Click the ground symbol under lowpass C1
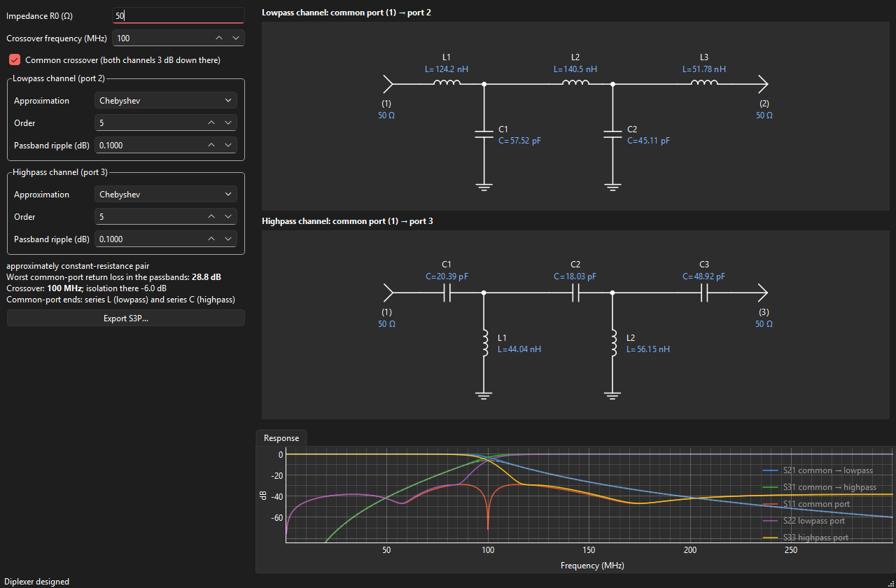Screen dimensions: 896x588 coord(484,187)
